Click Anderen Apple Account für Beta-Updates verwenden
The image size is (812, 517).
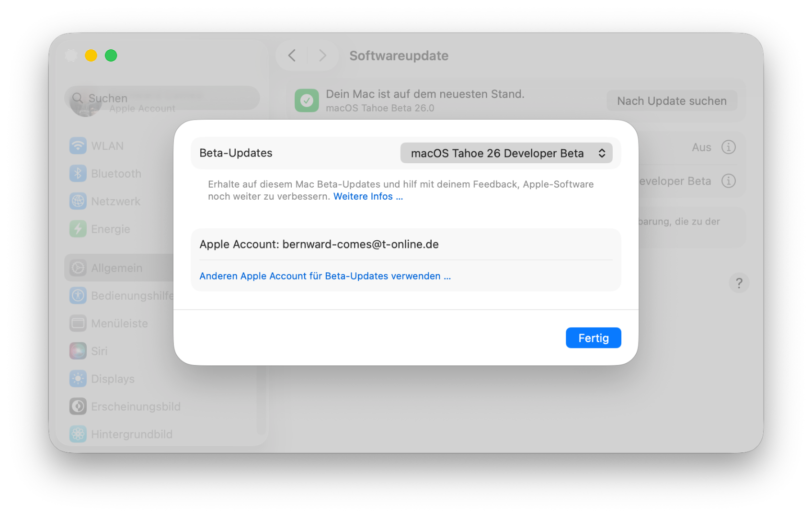click(325, 276)
